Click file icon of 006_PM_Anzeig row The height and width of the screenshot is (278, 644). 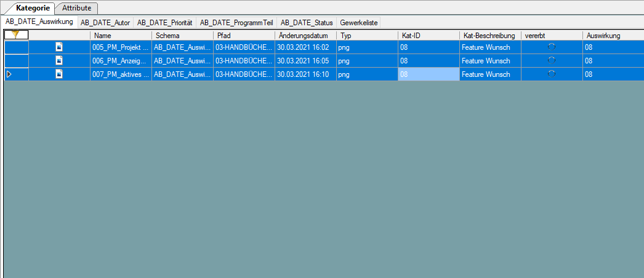pyautogui.click(x=60, y=61)
